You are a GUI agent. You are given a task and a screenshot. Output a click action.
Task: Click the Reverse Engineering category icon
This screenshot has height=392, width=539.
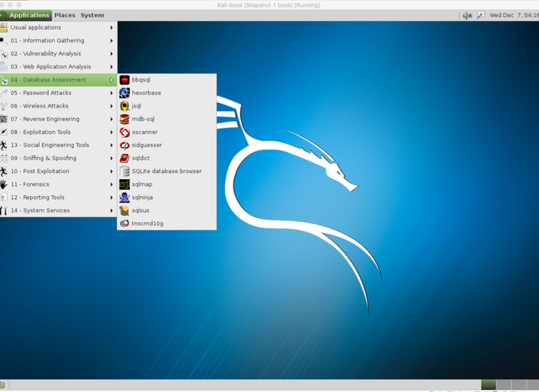[4, 119]
